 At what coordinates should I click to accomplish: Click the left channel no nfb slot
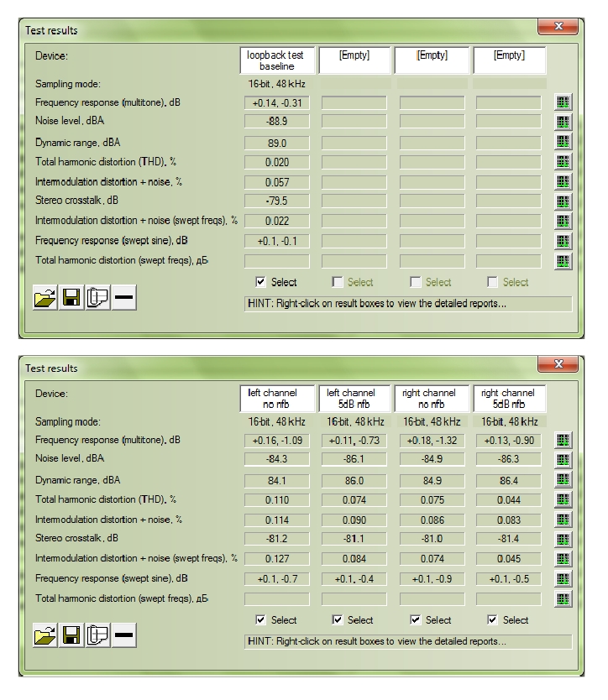click(x=277, y=398)
